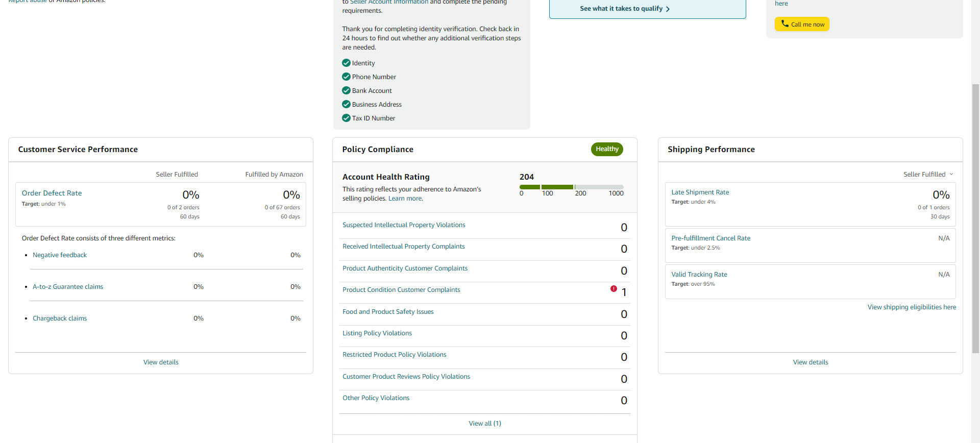Open the Seller Fulfilled dropdown in Shipping Performance
980x443 pixels.
pyautogui.click(x=928, y=174)
